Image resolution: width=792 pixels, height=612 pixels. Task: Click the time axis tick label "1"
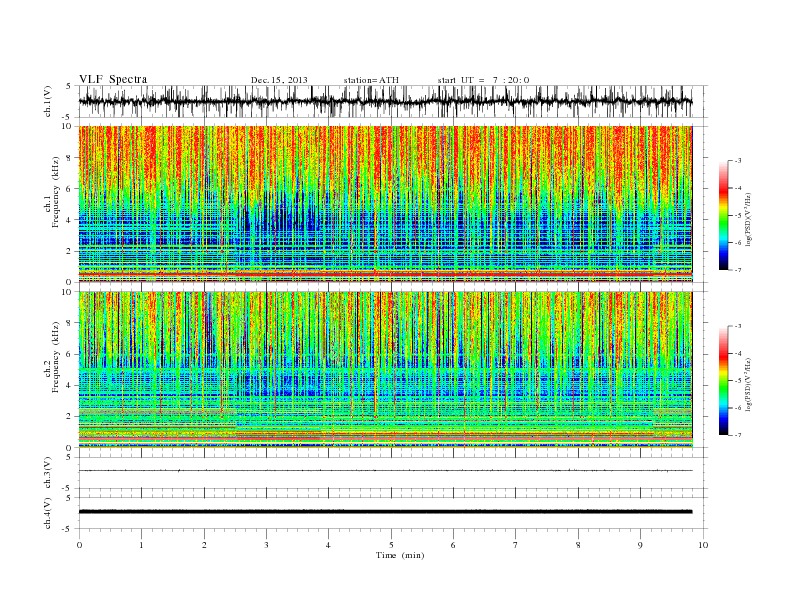click(x=141, y=545)
